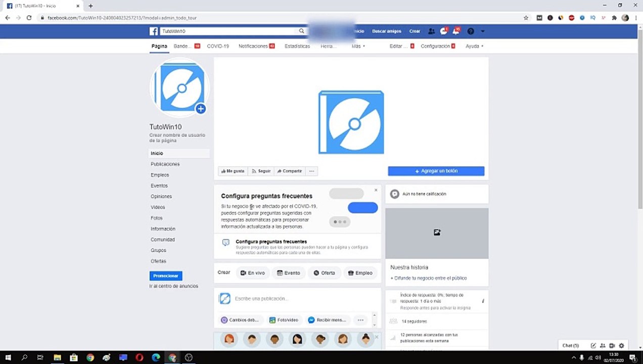Open the Chrome profile avatar

click(625, 18)
